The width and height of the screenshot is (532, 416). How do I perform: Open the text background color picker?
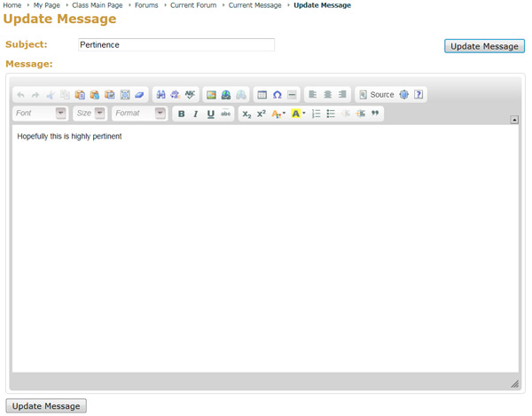pos(298,114)
